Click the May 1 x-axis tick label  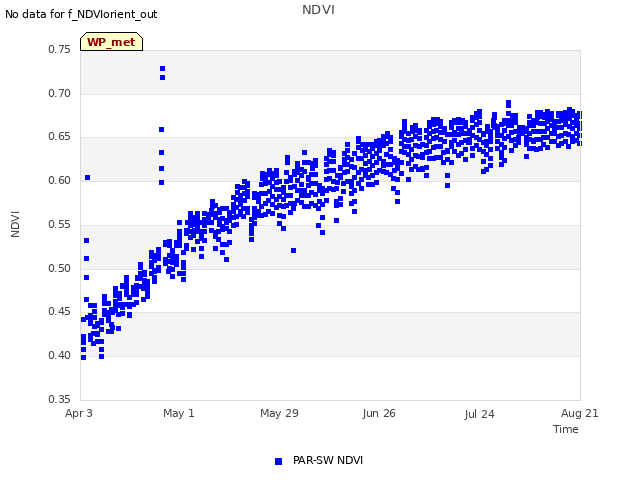coord(179,413)
